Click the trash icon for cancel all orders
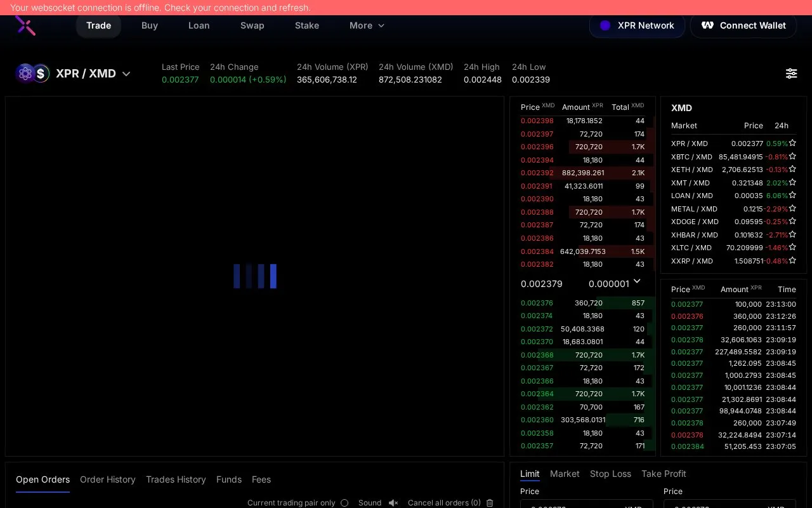This screenshot has height=508, width=812. point(490,503)
